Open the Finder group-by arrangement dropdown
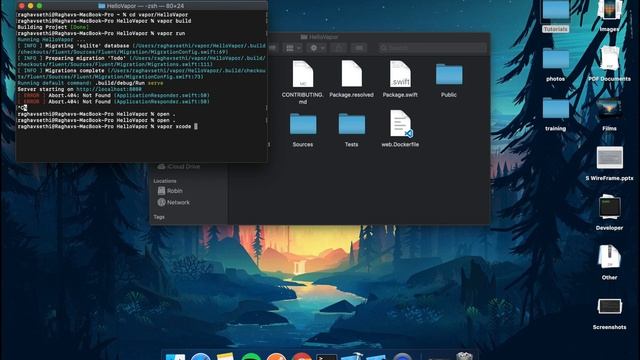640x360 pixels. 293,48
